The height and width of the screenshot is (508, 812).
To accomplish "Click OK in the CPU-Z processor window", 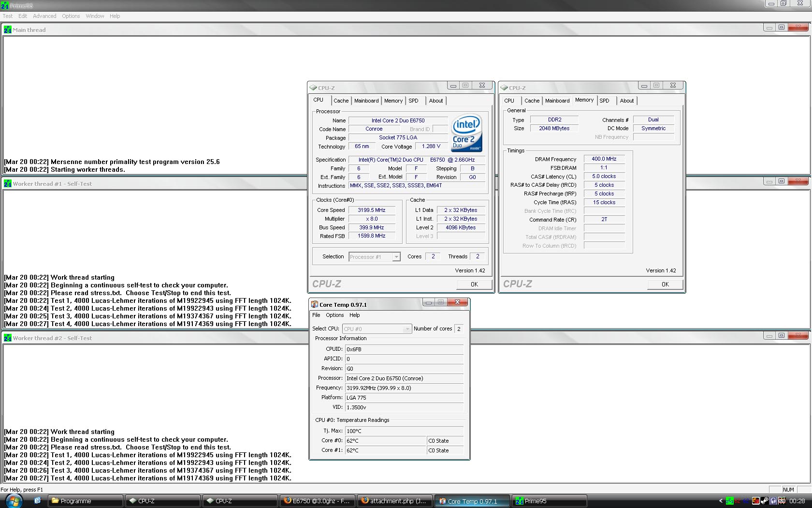I will tap(474, 284).
